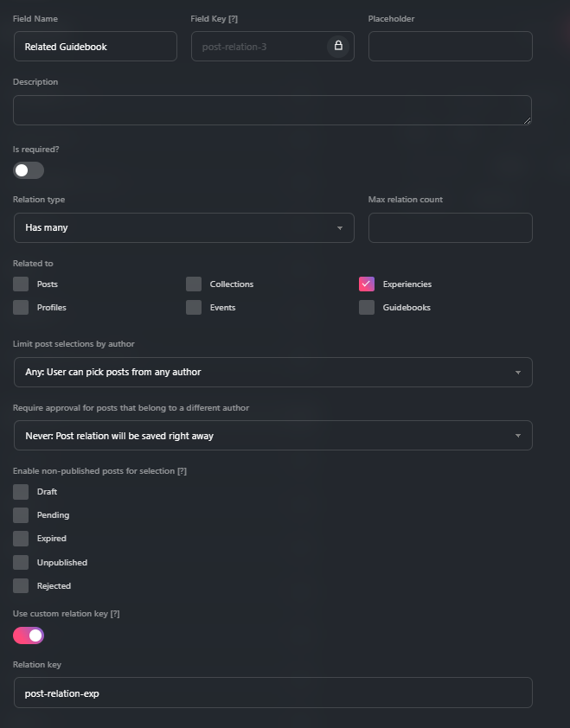
Task: Click the Relation key input showing post-relation-exp
Action: (x=272, y=693)
